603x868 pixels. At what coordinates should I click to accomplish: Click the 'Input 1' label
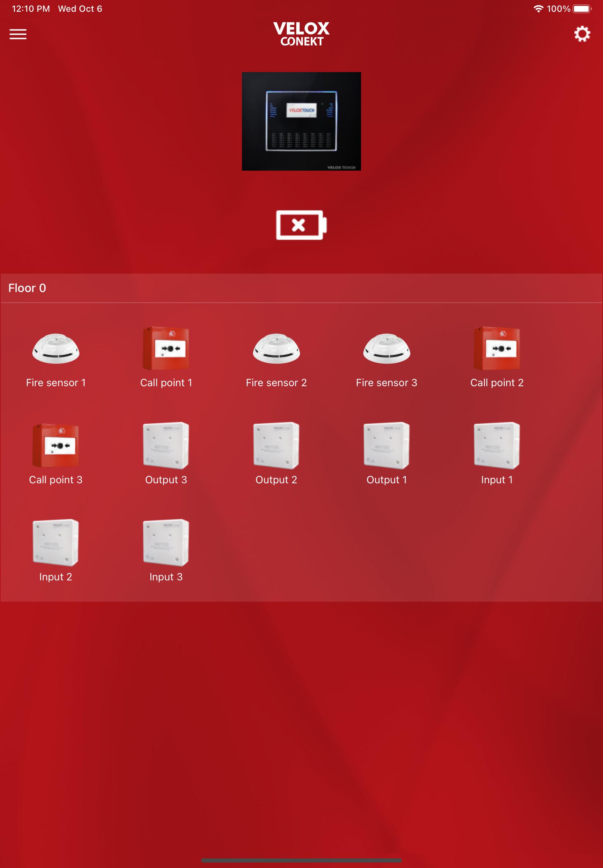click(x=497, y=480)
